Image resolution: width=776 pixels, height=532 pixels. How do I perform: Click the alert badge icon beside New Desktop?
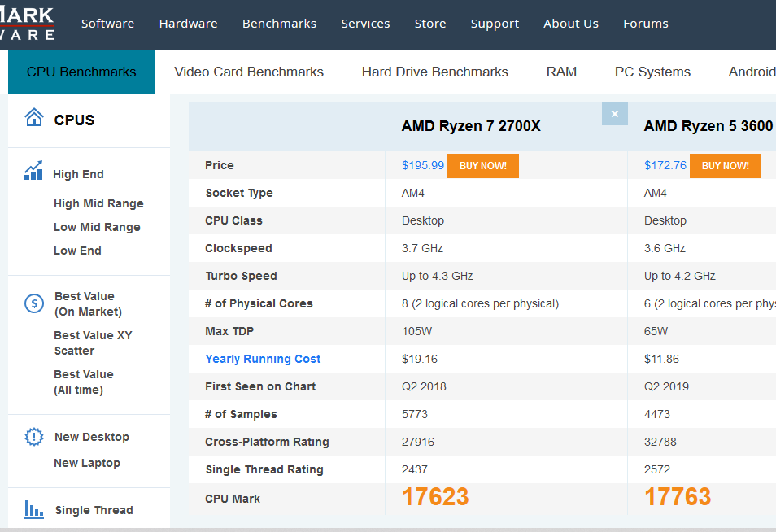(x=34, y=437)
